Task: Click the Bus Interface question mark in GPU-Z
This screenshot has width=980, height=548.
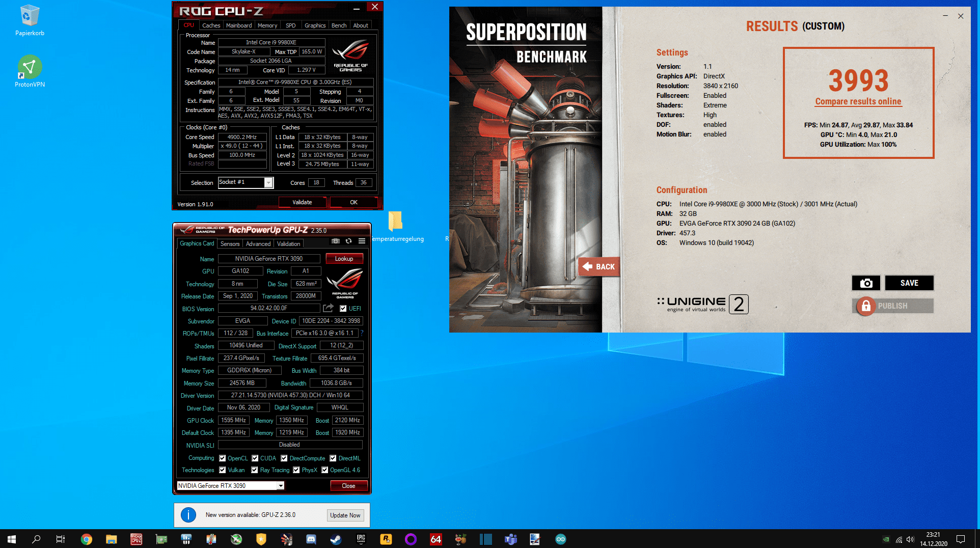Action: (362, 333)
